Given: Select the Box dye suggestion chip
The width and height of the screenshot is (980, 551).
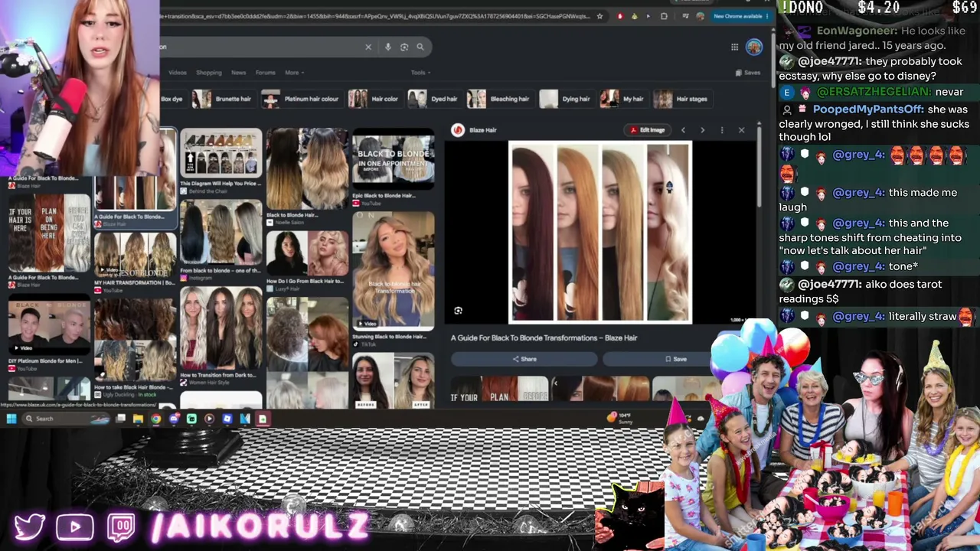Looking at the screenshot, I should click(x=172, y=99).
